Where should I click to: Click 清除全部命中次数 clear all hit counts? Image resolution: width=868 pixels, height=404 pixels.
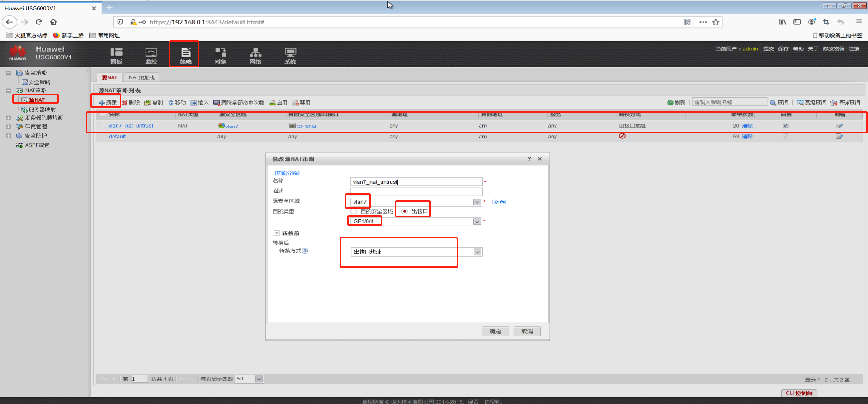point(239,103)
